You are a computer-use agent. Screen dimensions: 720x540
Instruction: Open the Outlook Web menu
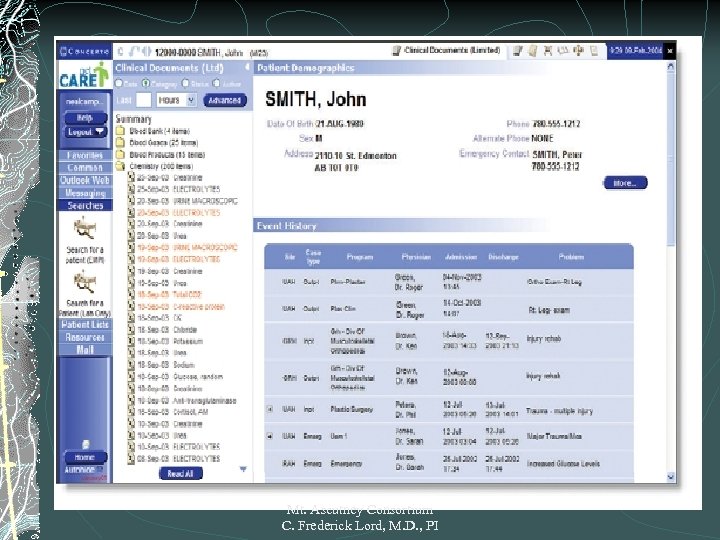pyautogui.click(x=85, y=180)
